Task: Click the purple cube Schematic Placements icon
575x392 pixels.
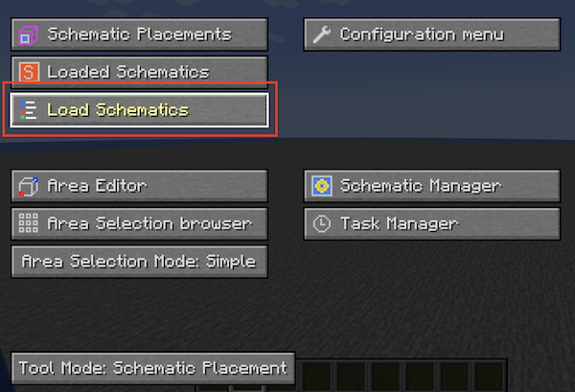Action: (x=28, y=35)
